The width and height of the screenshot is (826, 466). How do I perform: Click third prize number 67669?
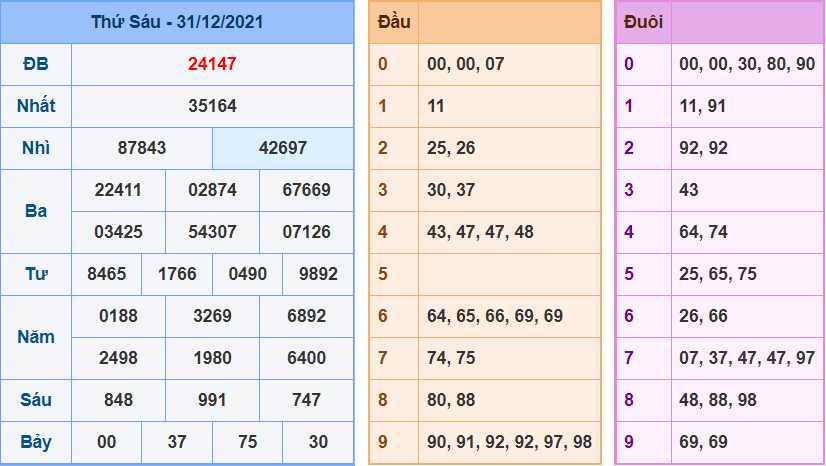[306, 190]
